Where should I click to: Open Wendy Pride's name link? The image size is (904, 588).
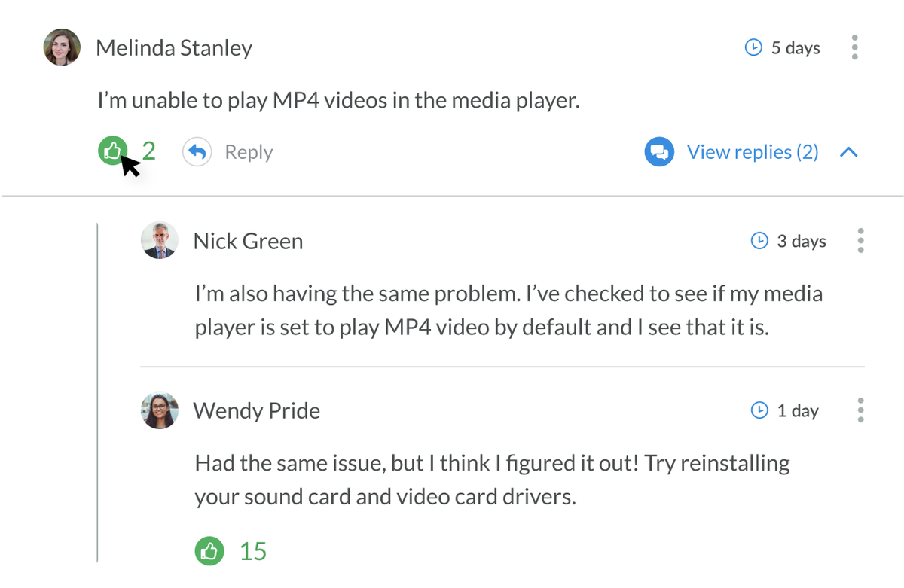[x=256, y=411]
